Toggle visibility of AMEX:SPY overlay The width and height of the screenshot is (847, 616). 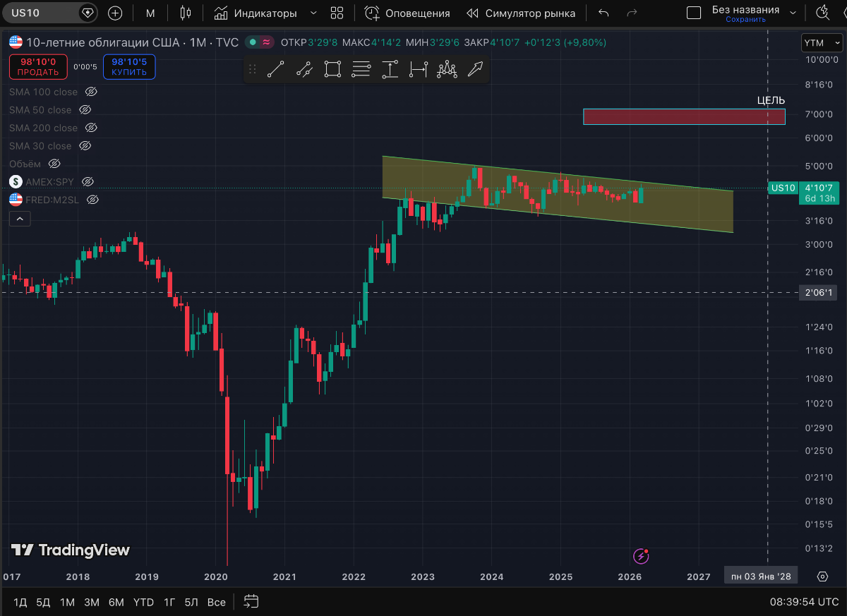[88, 182]
